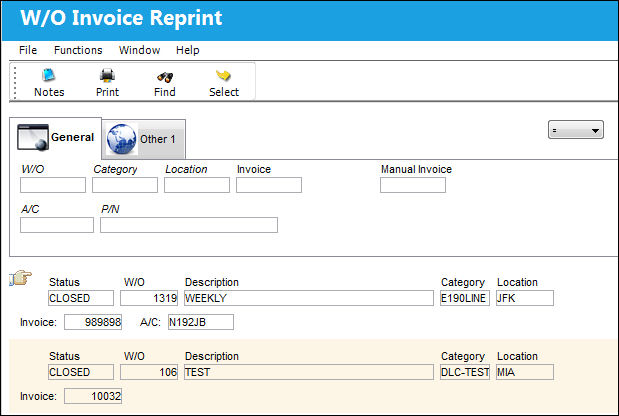Screen dimensions: 619x416
Task: Select location MIA
Action: point(525,372)
